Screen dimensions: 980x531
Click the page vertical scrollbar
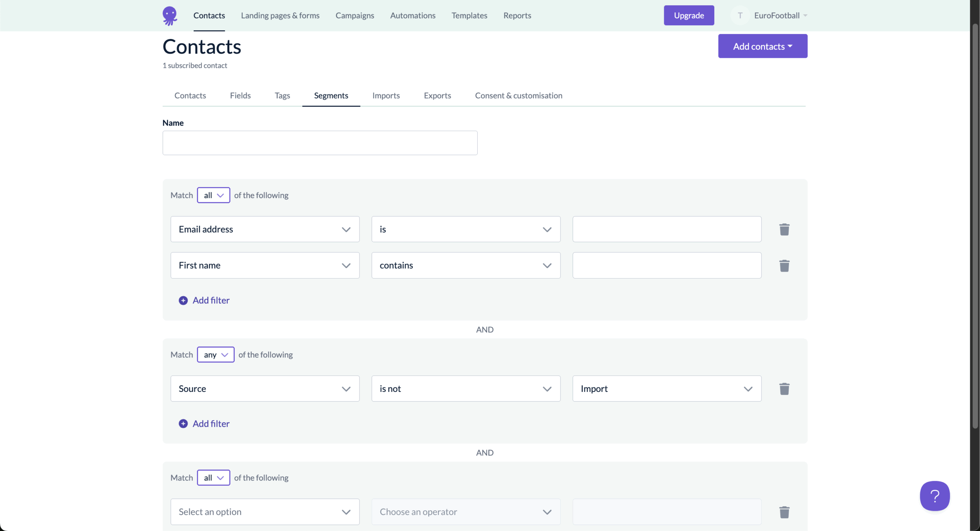975,226
